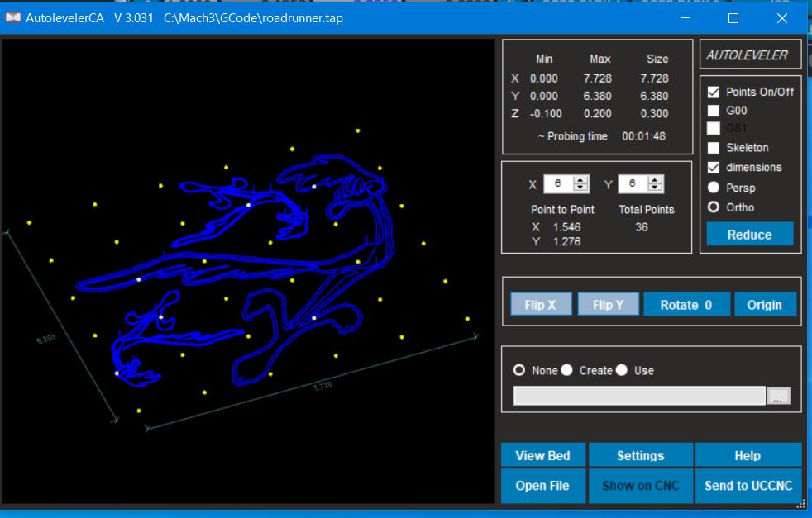The width and height of the screenshot is (812, 518).
Task: Click the Y points number field
Action: coord(633,183)
